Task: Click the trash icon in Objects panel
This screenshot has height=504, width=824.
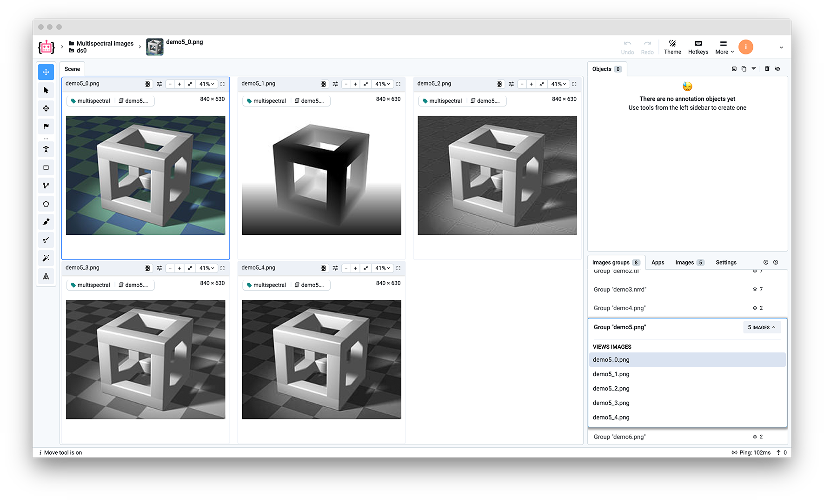Action: click(767, 69)
